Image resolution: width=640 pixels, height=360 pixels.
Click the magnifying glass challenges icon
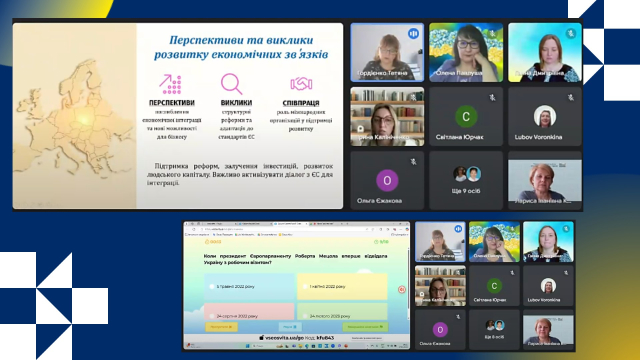coord(231,84)
